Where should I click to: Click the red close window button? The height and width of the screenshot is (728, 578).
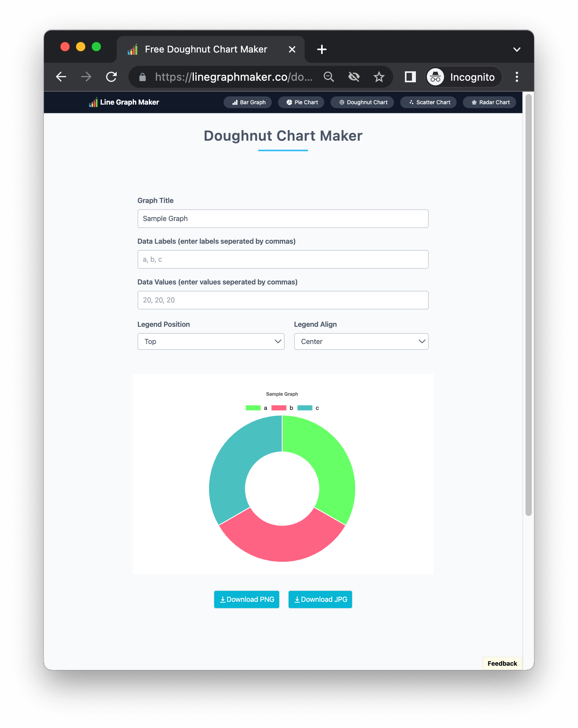65,47
